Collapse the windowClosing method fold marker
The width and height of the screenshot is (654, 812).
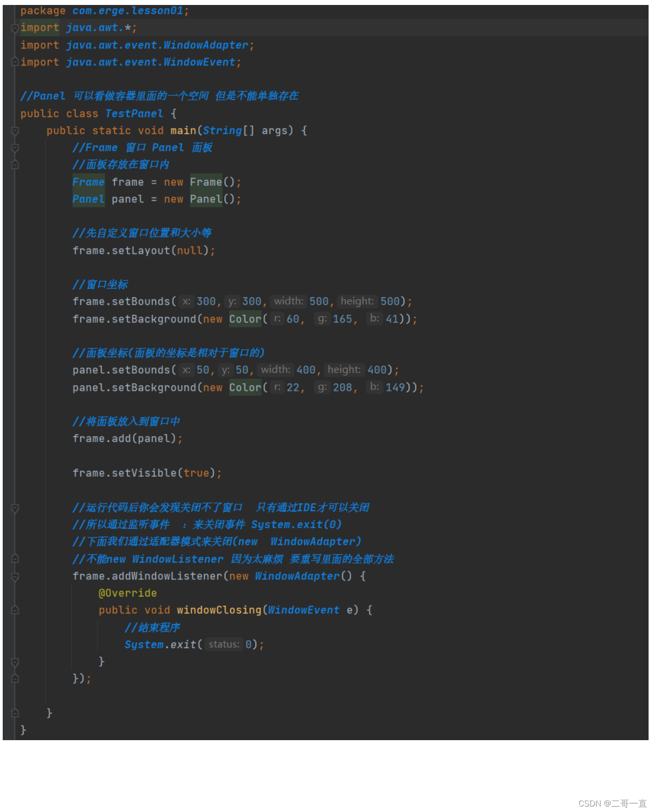pos(15,610)
